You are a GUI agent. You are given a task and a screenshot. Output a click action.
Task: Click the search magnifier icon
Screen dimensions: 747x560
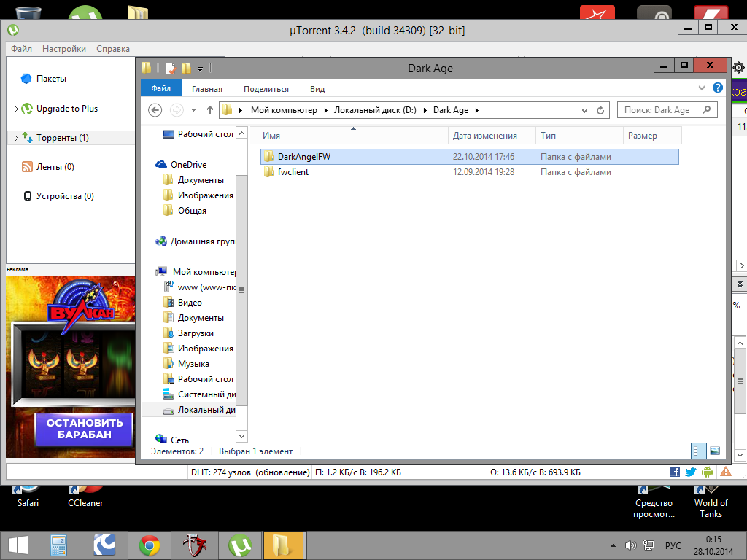coord(706,110)
